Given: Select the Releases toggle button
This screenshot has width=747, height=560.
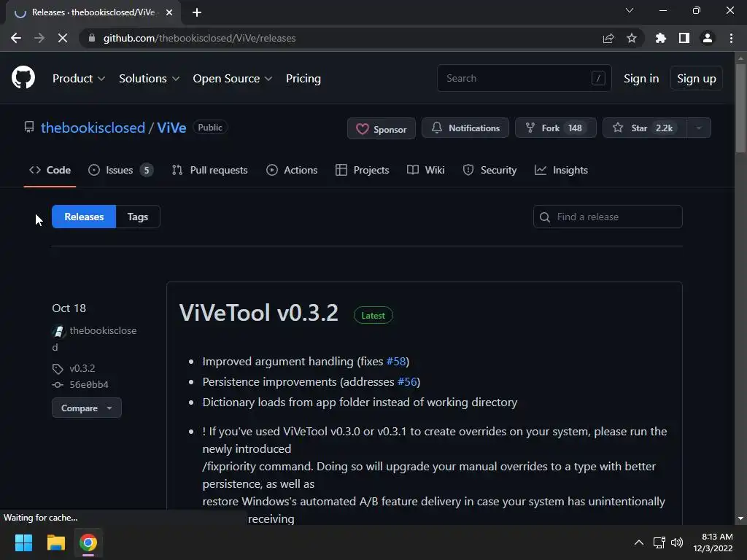Looking at the screenshot, I should pyautogui.click(x=84, y=217).
